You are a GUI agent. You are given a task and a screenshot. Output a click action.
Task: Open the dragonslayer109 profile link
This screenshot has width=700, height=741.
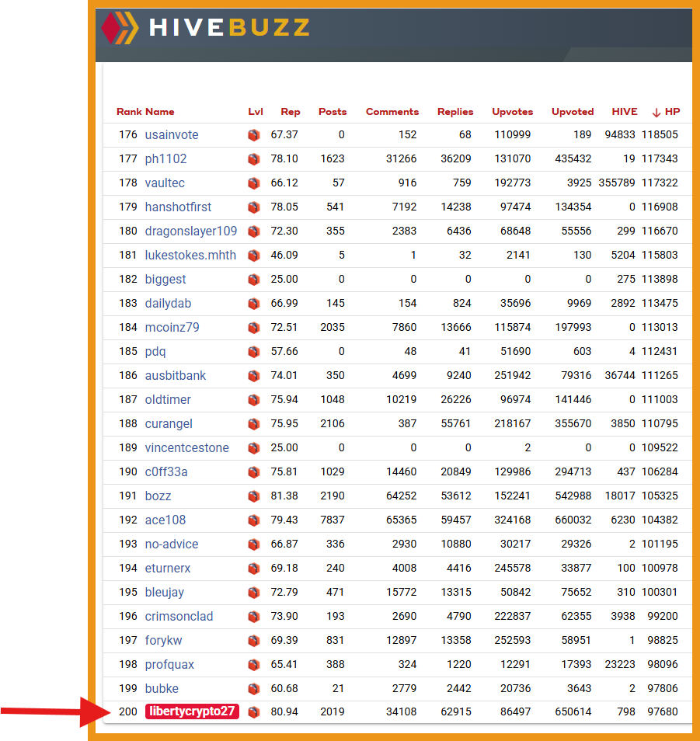pos(191,231)
